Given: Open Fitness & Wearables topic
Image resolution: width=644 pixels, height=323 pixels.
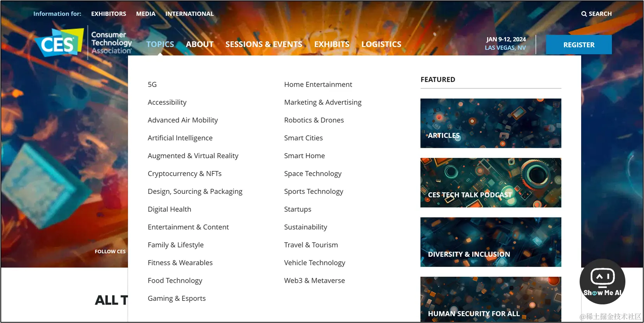Looking at the screenshot, I should point(180,263).
